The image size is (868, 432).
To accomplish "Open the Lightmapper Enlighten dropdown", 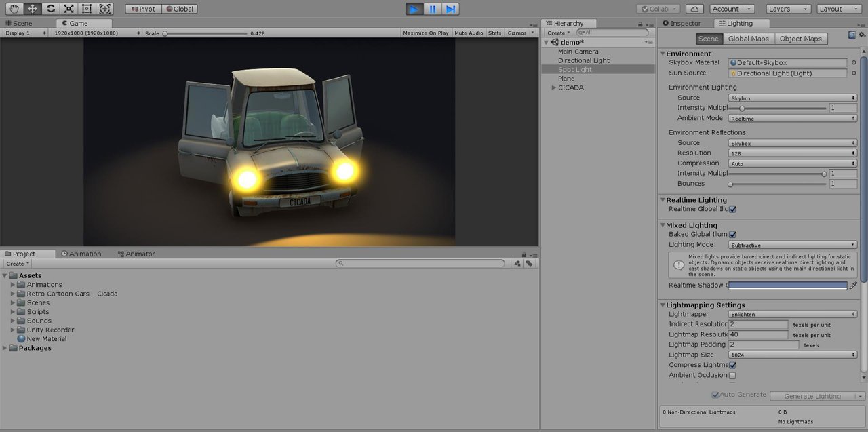I will pos(793,314).
